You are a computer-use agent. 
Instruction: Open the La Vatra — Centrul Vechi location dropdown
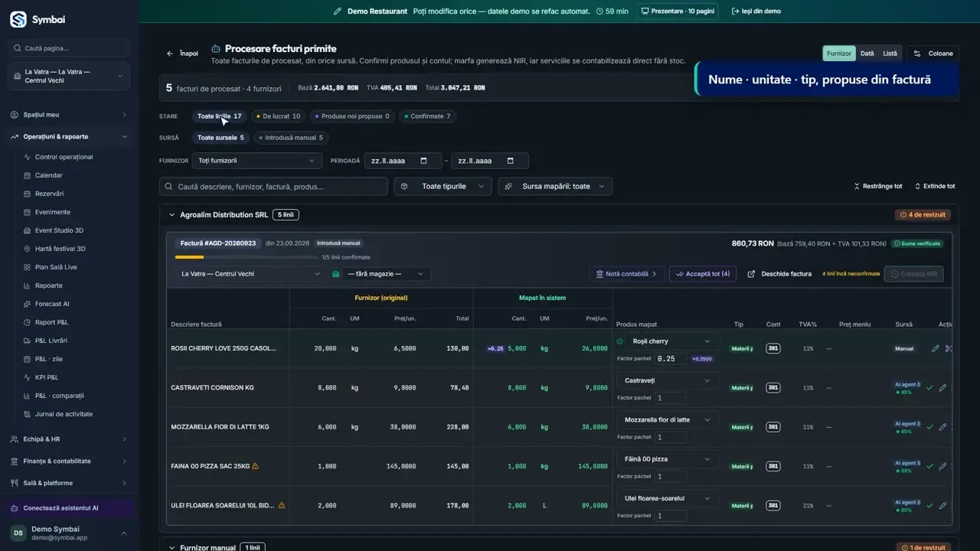click(250, 274)
